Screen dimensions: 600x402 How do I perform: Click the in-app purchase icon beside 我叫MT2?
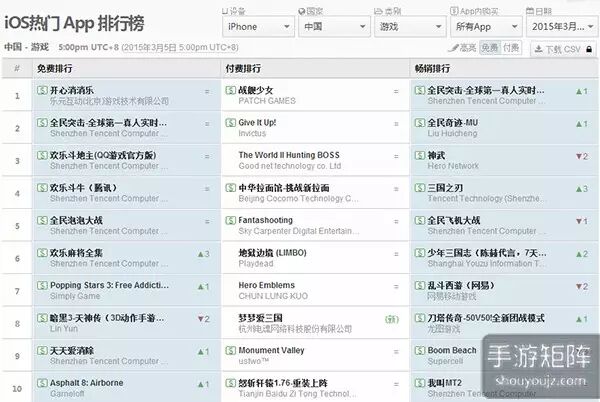[x=420, y=383]
